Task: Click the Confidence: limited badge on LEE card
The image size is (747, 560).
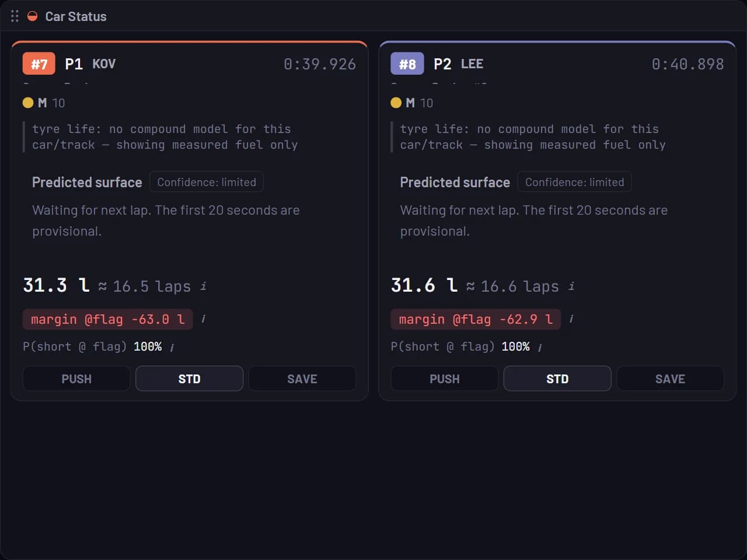Action: 574,182
